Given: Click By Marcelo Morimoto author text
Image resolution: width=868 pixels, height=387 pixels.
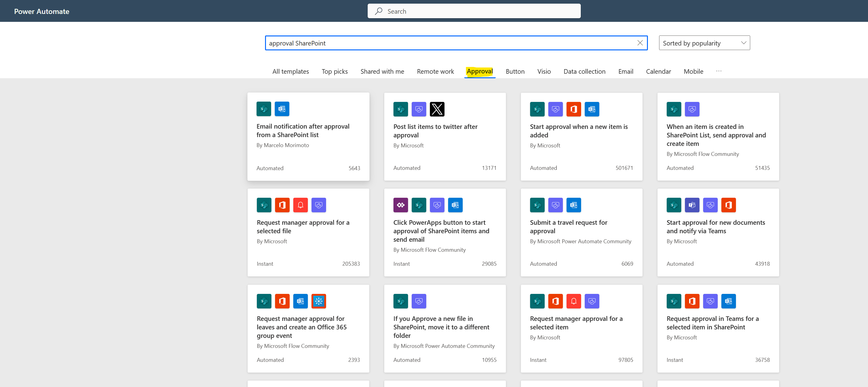Looking at the screenshot, I should tap(283, 145).
